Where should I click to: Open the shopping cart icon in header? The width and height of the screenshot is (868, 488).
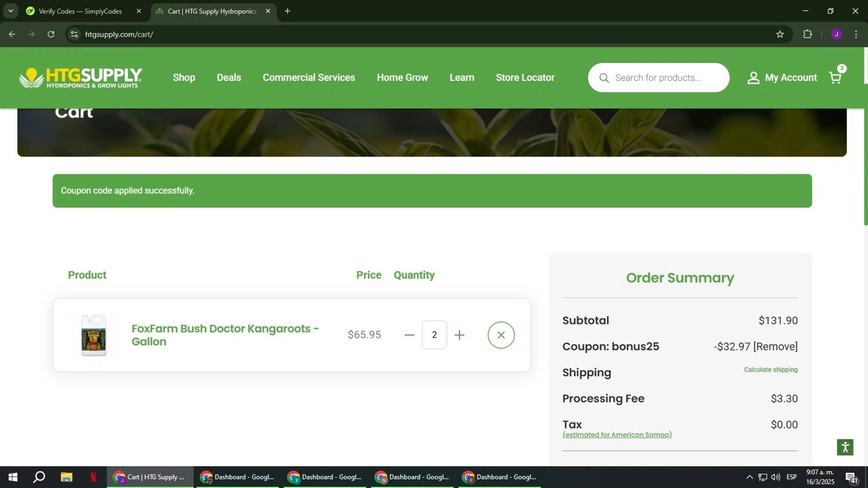836,77
